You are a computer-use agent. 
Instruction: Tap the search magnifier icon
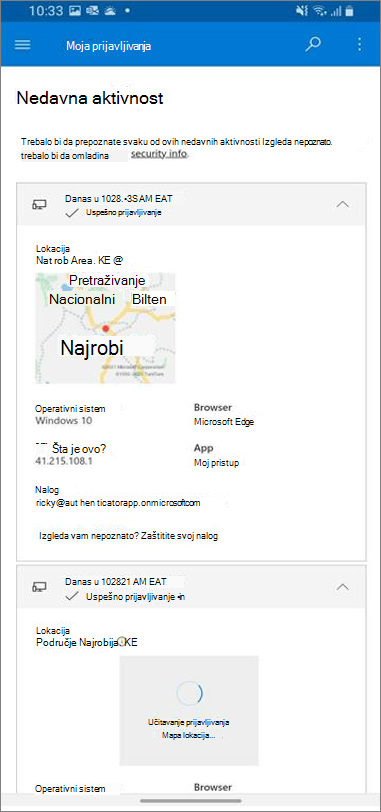click(x=313, y=45)
